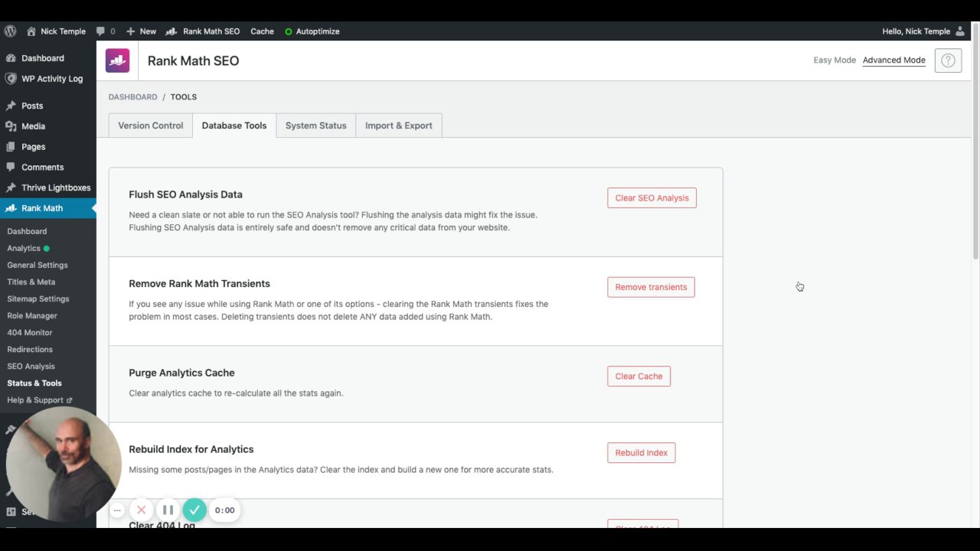Finish recording with the green checkmark
The height and width of the screenshot is (551, 980).
194,510
